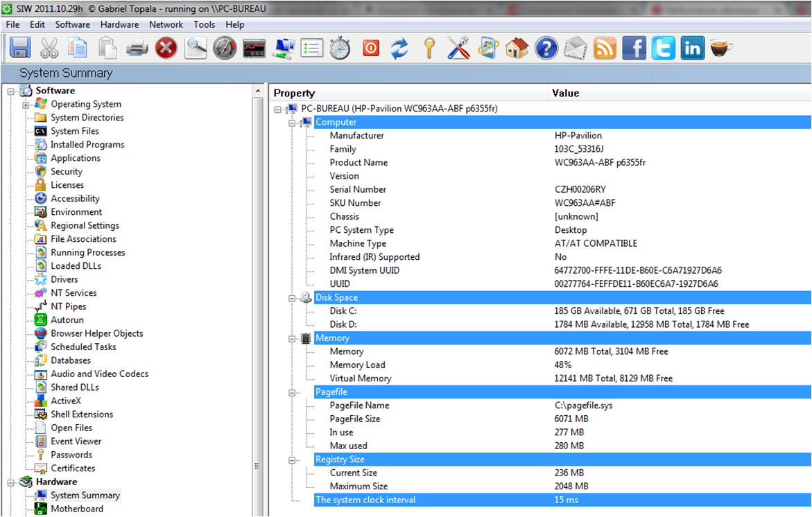The image size is (812, 517).
Task: Collapse the Disk Space group
Action: pos(292,298)
